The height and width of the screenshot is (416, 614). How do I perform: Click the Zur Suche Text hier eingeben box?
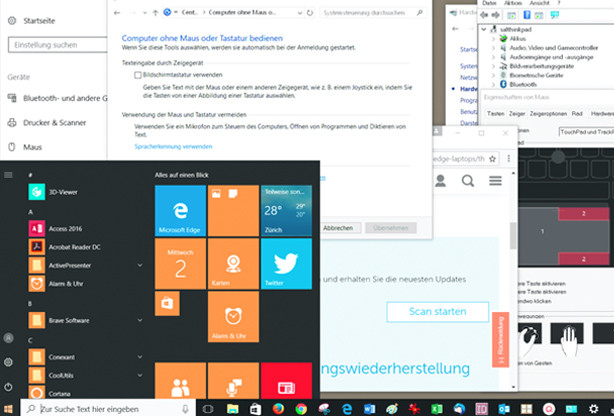pos(108,409)
